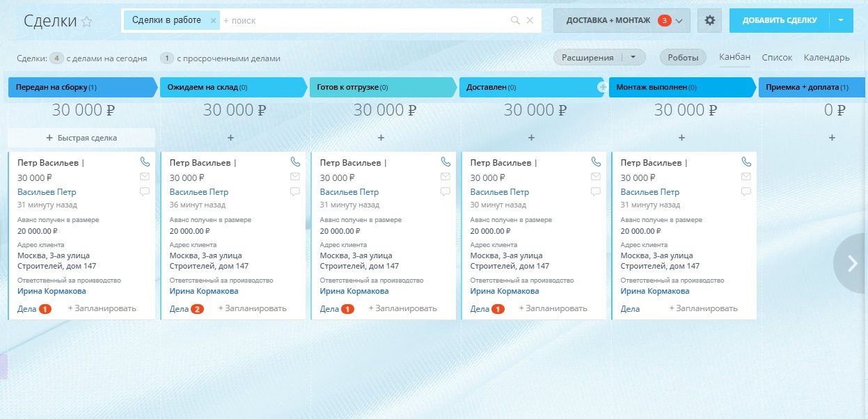Add deal plus in Доставлен column
The width and height of the screenshot is (868, 419).
531,138
